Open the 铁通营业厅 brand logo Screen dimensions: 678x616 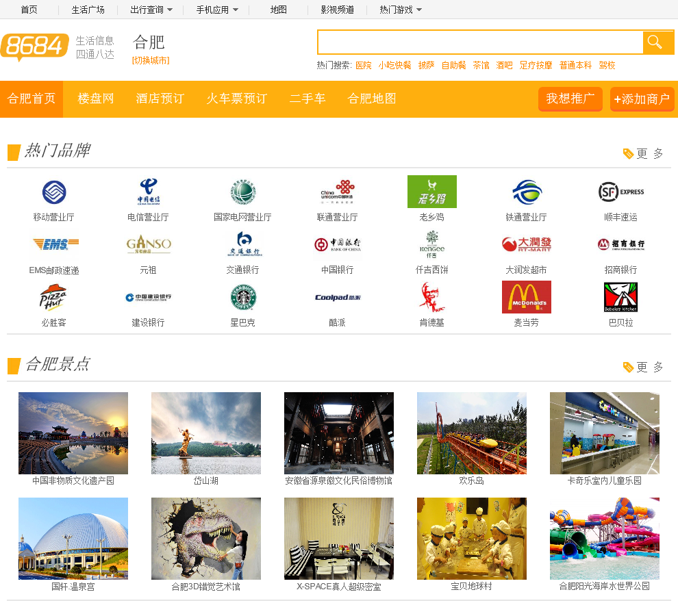526,192
